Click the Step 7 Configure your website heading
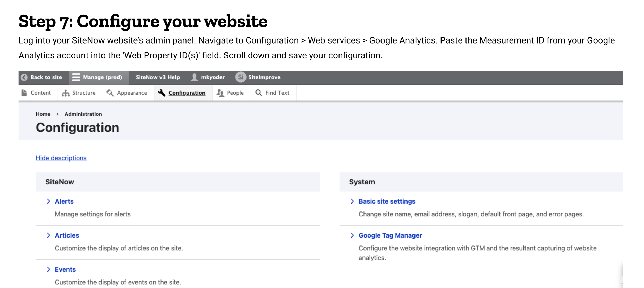The height and width of the screenshot is (288, 644). coord(143,21)
